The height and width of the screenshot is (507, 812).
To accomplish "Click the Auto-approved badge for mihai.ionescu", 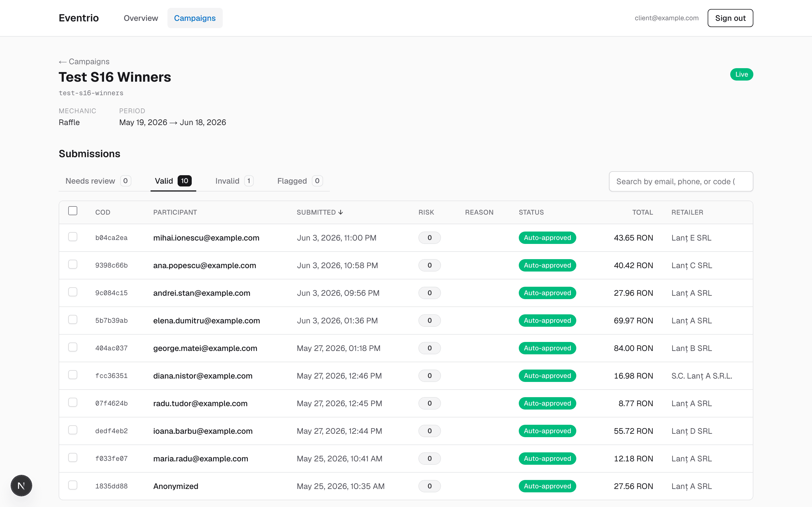I will (547, 238).
